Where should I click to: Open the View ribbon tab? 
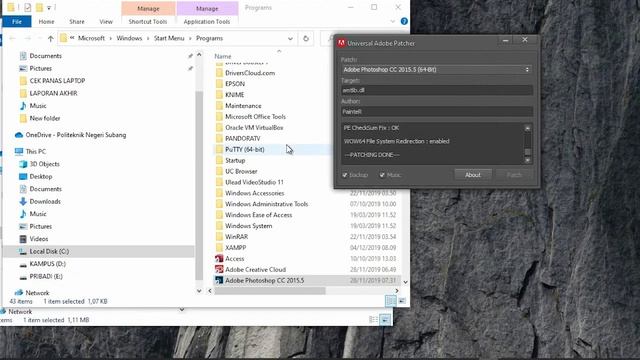(106, 22)
